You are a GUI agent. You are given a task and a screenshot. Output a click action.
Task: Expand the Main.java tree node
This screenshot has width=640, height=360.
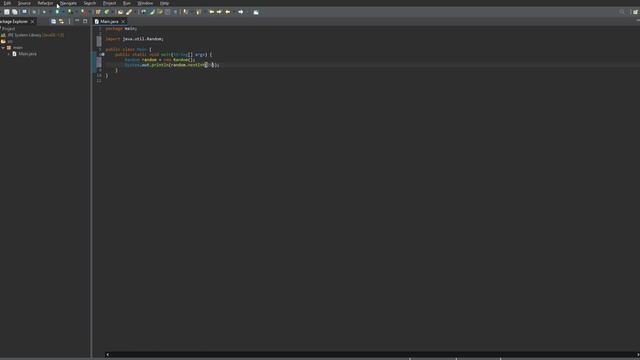(9, 54)
